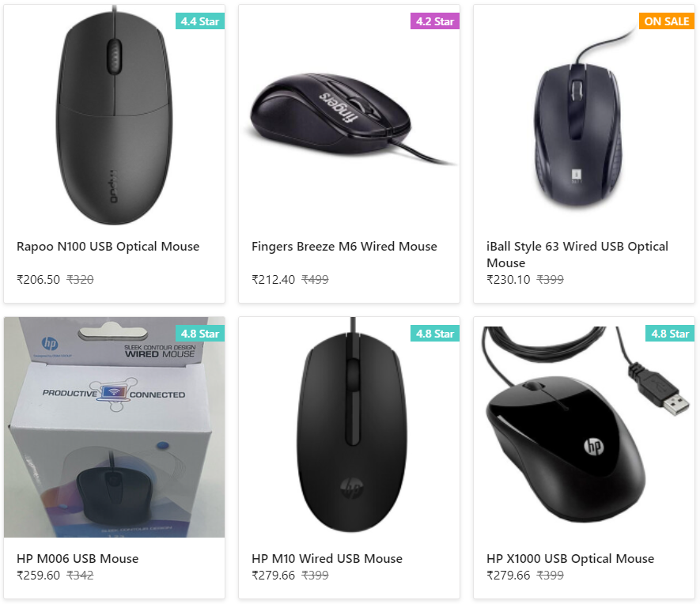The image size is (700, 604).
Task: Click the 4.4 Star rating badge
Action: pos(199,21)
